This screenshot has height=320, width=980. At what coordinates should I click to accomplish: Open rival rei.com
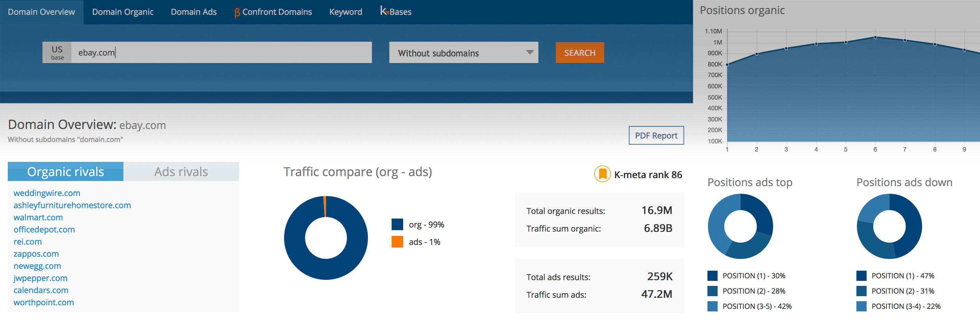click(28, 242)
